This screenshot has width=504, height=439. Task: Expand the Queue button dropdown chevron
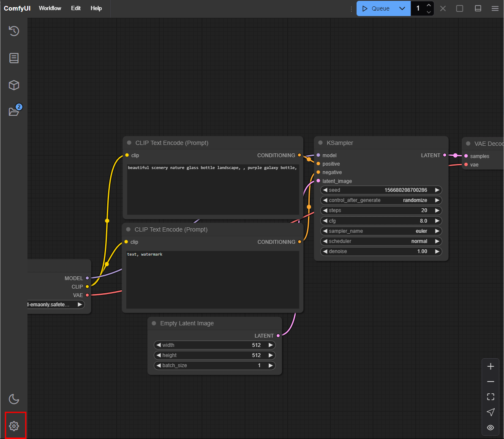pos(402,8)
